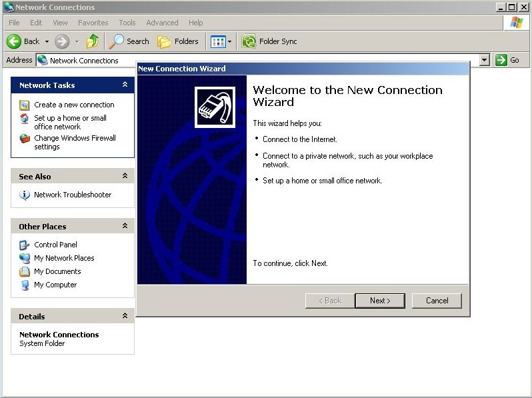Open the Help menu
Screen dimensions: 532x398
[196, 23]
